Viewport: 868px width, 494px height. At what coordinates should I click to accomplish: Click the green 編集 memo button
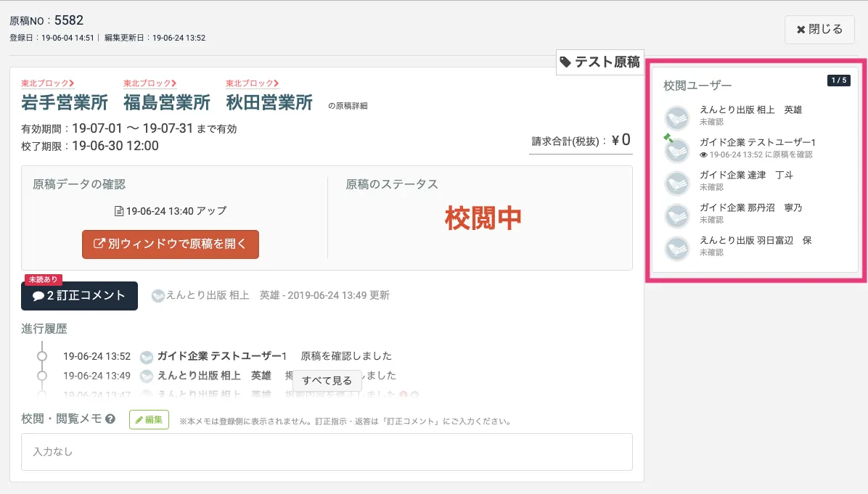(149, 420)
